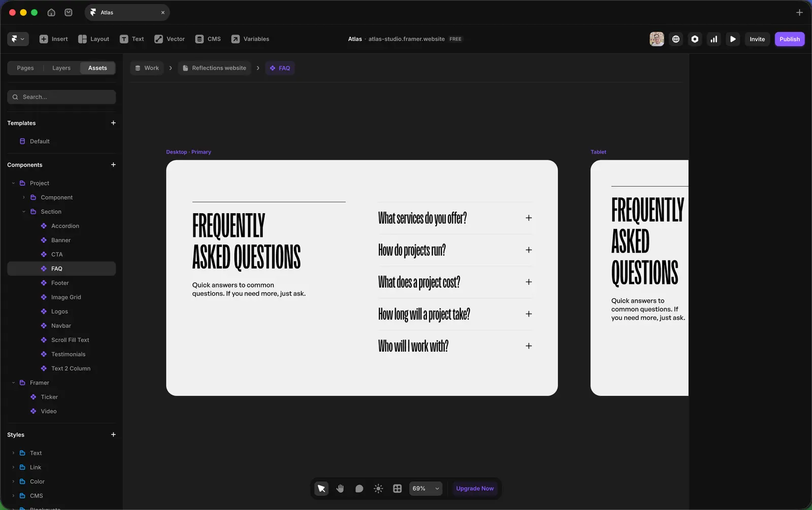This screenshot has height=510, width=812.
Task: Select the comment tool
Action: click(x=359, y=488)
